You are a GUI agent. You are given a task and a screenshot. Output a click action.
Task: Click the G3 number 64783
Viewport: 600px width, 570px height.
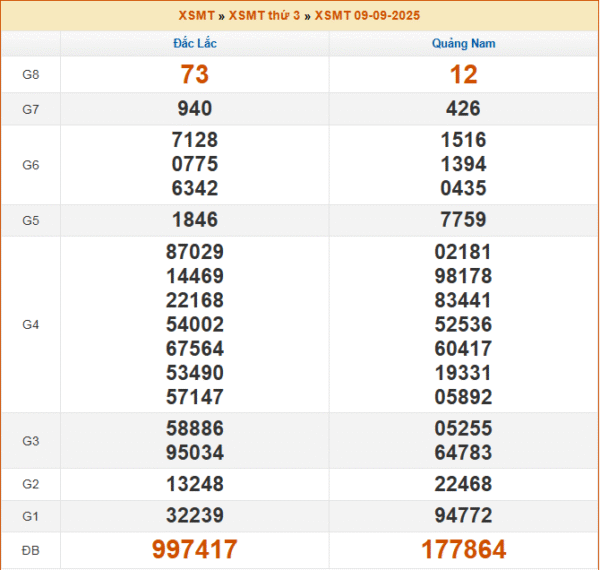click(x=463, y=452)
